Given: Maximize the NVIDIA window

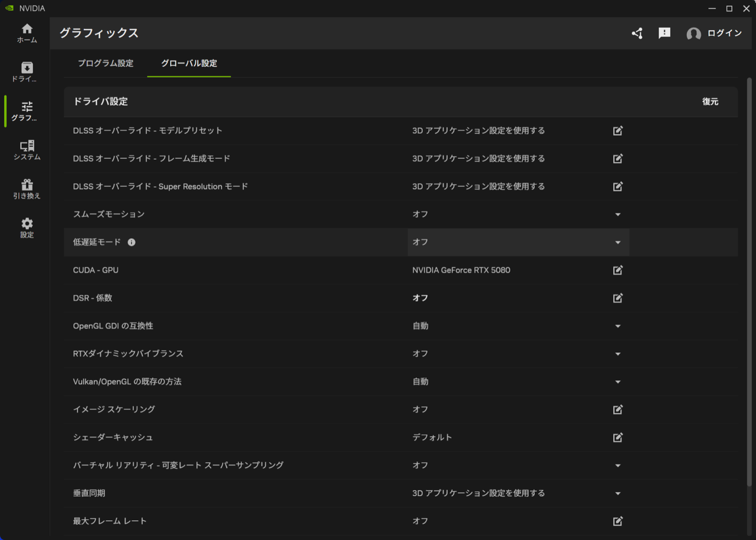Looking at the screenshot, I should (x=729, y=8).
